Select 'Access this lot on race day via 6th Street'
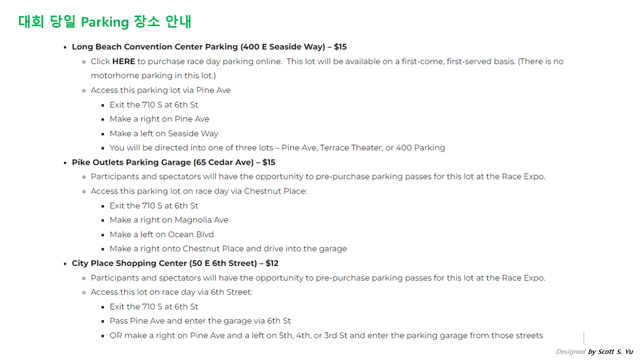This screenshot has height=362, width=644. point(171,292)
